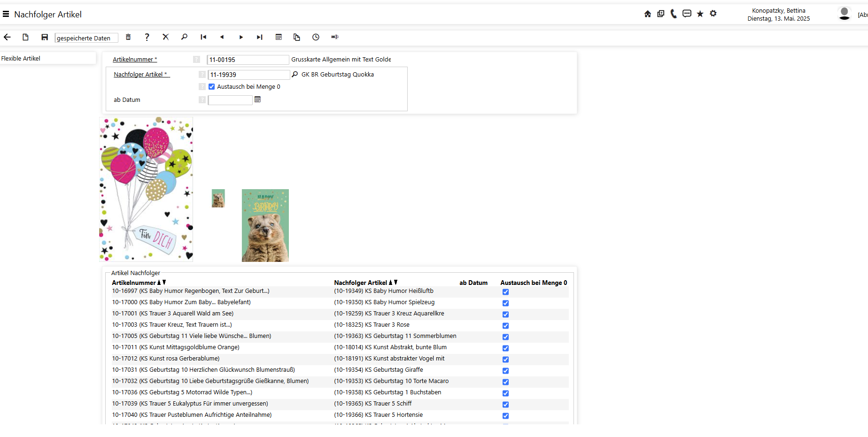Select 'Flexible Artikel' in the left sidebar

coord(21,59)
